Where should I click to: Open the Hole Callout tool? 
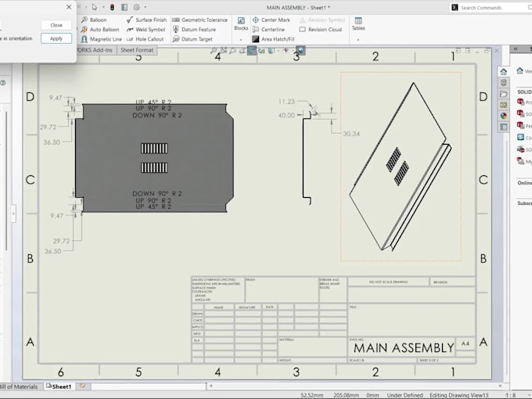coord(145,39)
